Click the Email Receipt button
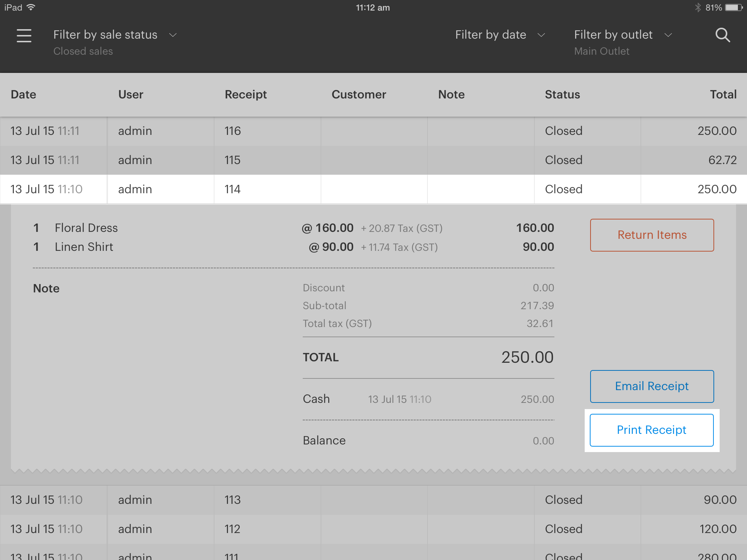The height and width of the screenshot is (560, 747). (x=651, y=386)
